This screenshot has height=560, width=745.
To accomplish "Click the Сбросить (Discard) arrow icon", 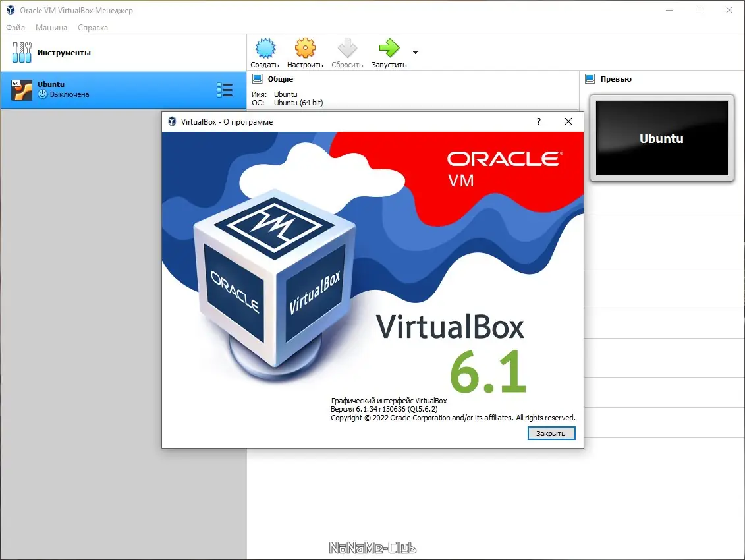I will [347, 48].
